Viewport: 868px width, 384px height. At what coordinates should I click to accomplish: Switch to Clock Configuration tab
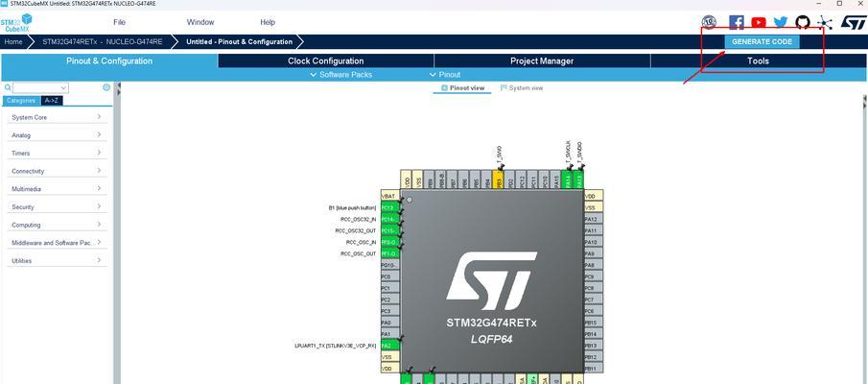(x=325, y=60)
